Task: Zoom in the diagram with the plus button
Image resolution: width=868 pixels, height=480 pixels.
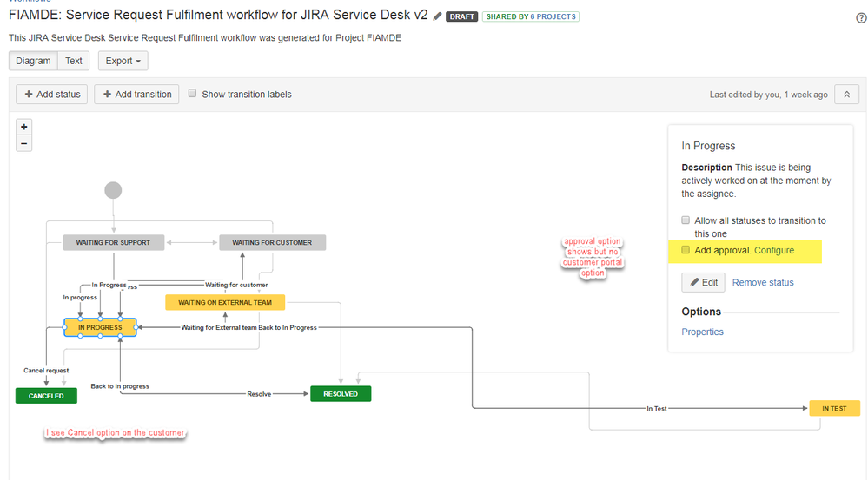Action: (x=23, y=128)
